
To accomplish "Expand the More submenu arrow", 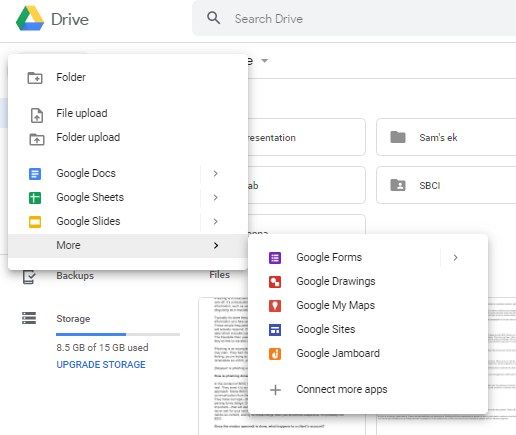I will click(216, 246).
